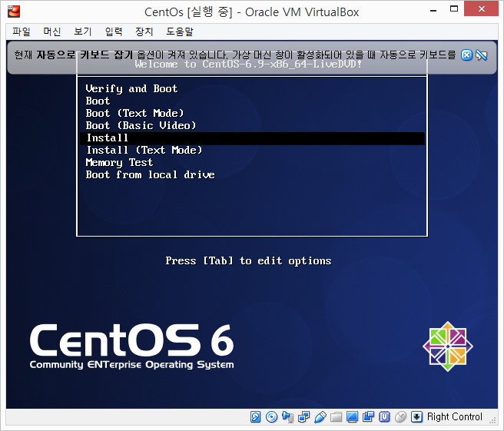Screen dimensions: 504x431
Task: Click the optical disc drive status icon
Action: click(272, 417)
